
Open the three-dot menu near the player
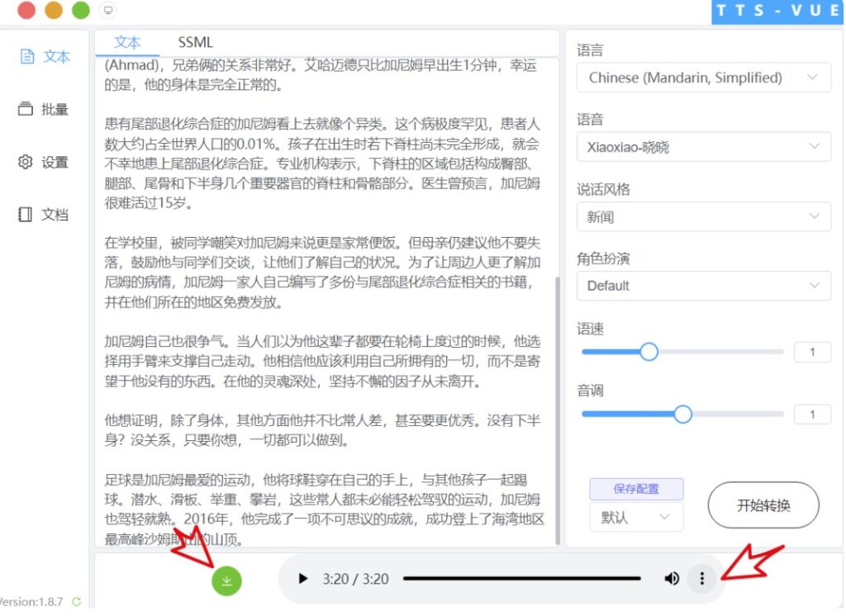click(701, 579)
